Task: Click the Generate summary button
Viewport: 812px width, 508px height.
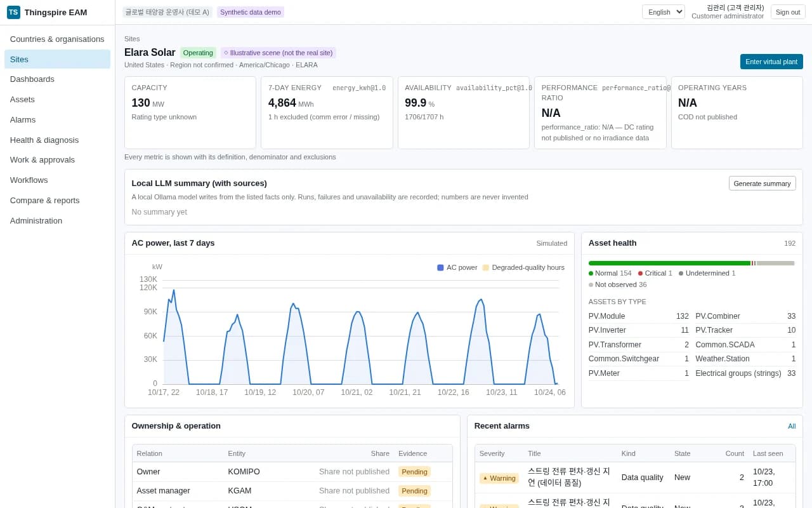Action: (x=762, y=184)
